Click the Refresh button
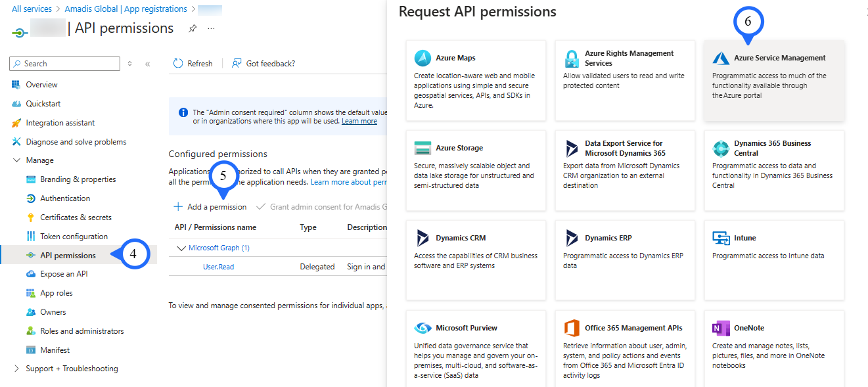The image size is (868, 387). click(193, 64)
